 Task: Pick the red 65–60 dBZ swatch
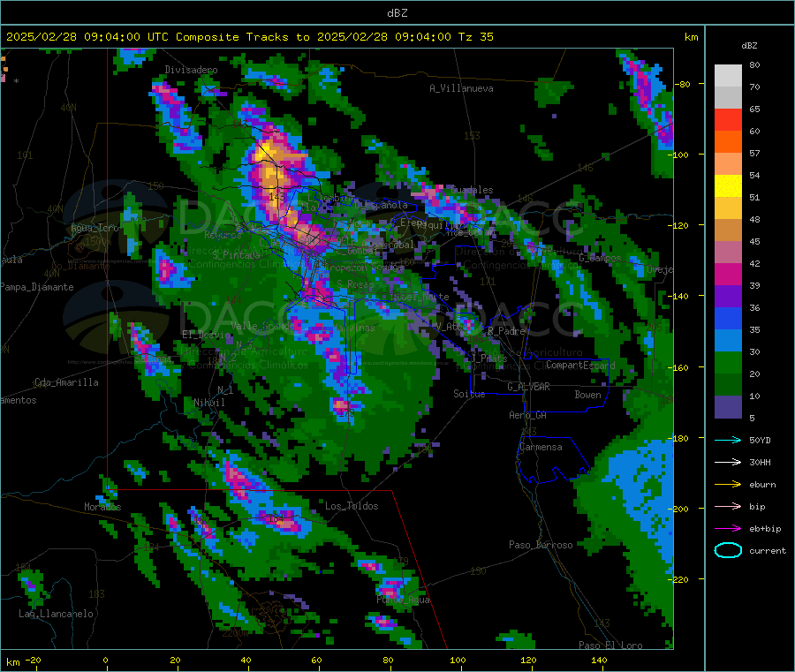pos(728,119)
